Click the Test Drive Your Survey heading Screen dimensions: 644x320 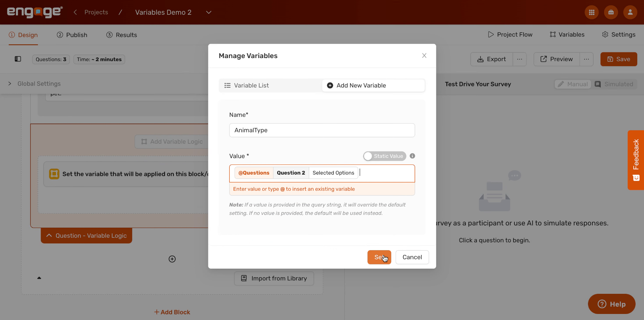(478, 84)
